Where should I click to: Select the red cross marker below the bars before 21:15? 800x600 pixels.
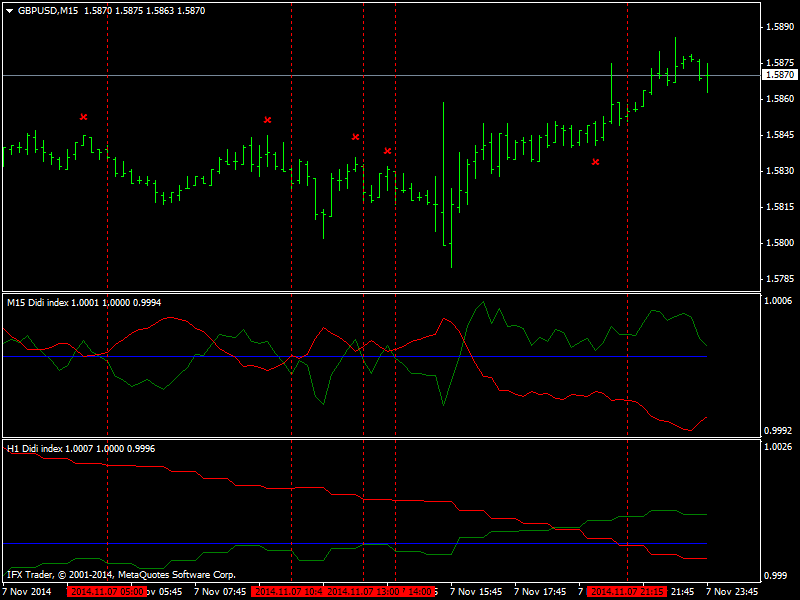pyautogui.click(x=595, y=162)
